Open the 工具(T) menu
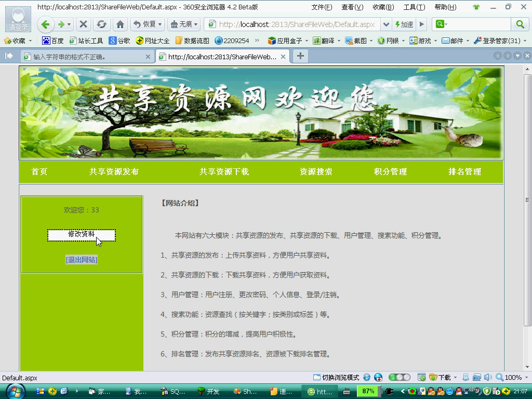The image size is (532, 399). (414, 7)
